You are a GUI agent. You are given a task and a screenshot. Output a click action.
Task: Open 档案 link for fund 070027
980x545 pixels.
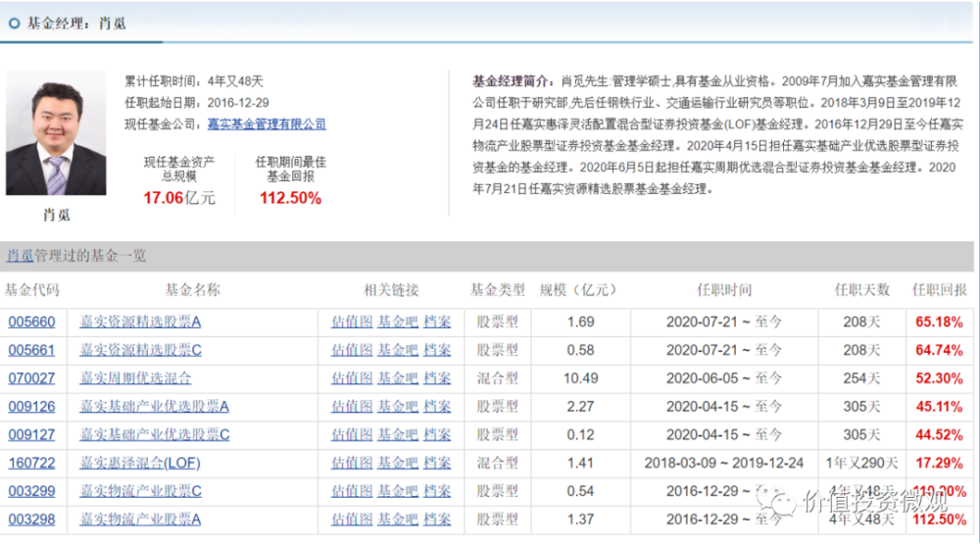coord(437,378)
